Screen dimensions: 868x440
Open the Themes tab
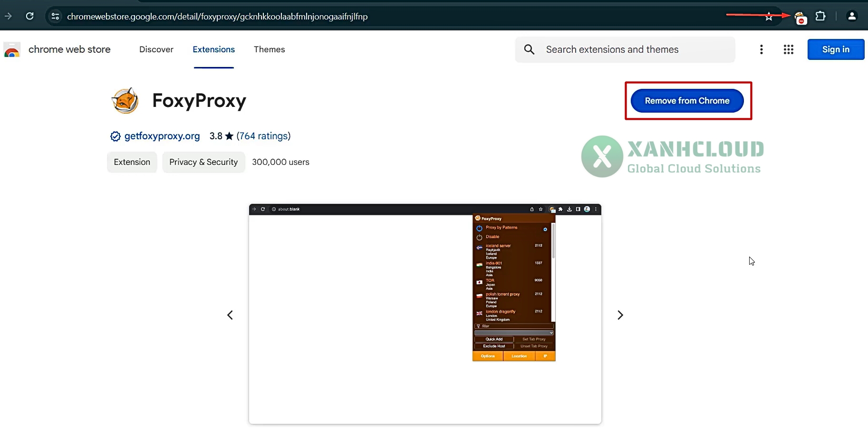(x=269, y=49)
